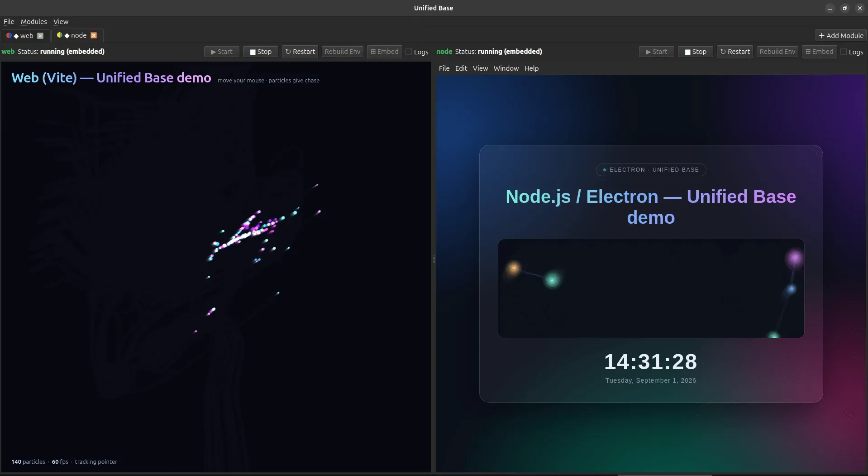This screenshot has width=868, height=476.
Task: Minimize the Unified Base window
Action: pos(830,8)
